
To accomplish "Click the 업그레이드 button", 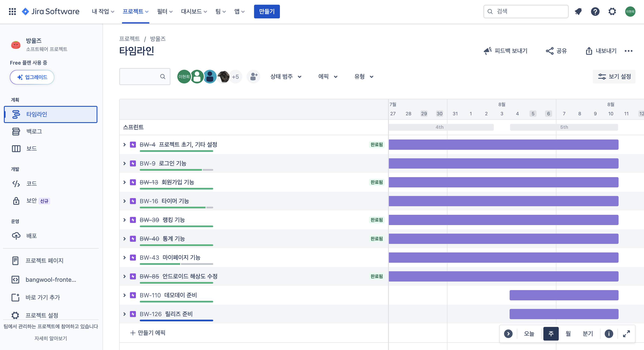I will click(x=32, y=77).
